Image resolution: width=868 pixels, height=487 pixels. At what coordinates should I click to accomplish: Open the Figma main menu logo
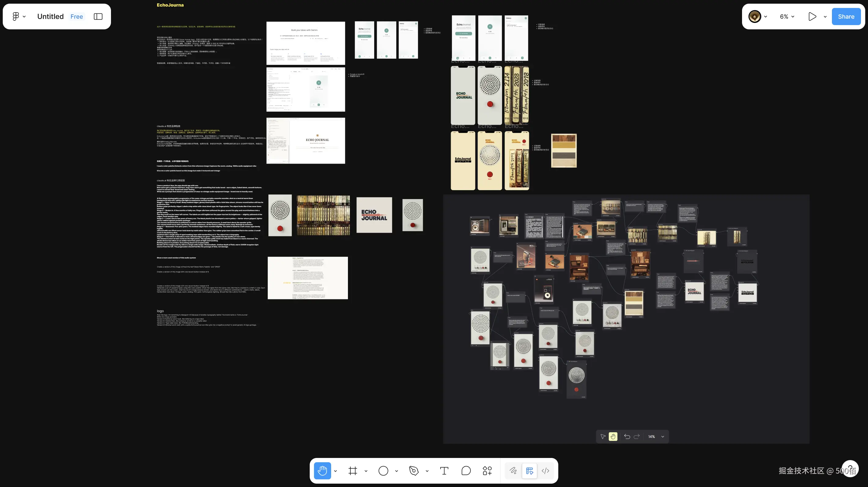coord(16,17)
